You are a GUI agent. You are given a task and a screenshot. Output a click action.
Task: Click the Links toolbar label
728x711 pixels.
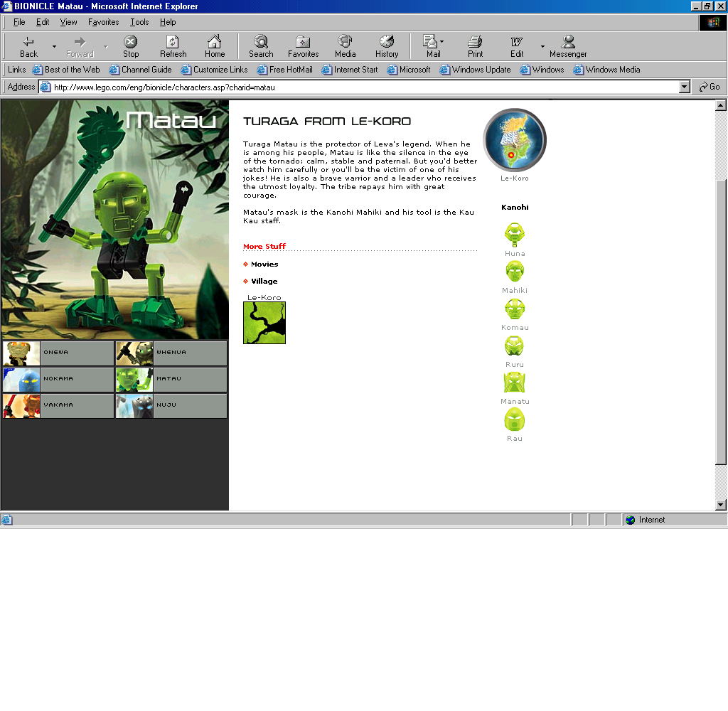(x=17, y=70)
